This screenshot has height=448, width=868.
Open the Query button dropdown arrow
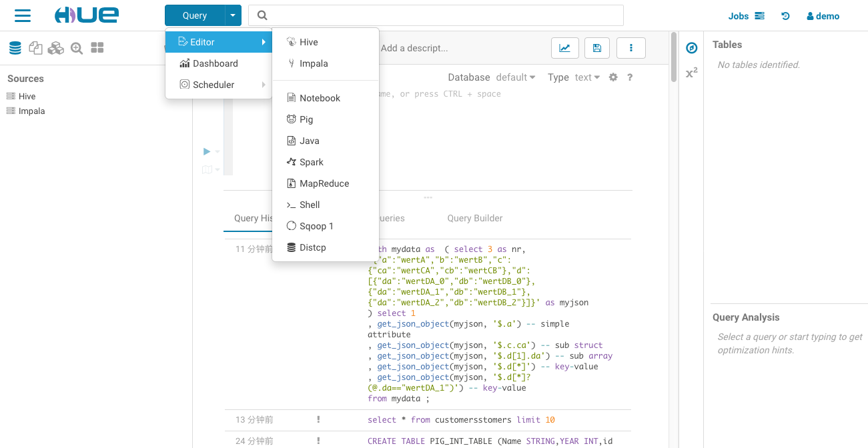point(233,15)
